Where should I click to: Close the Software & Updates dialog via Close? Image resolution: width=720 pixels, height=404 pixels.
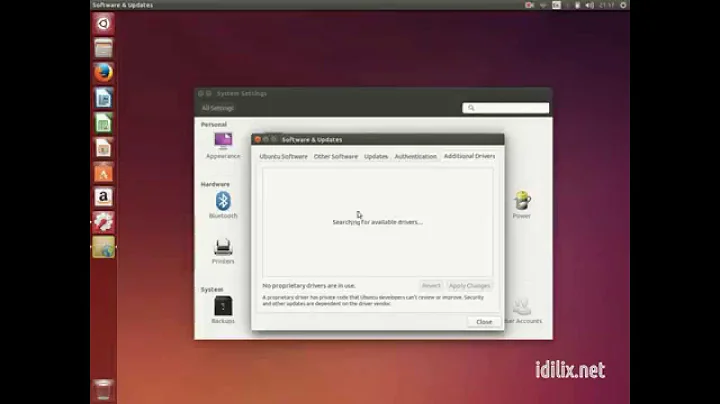(484, 322)
